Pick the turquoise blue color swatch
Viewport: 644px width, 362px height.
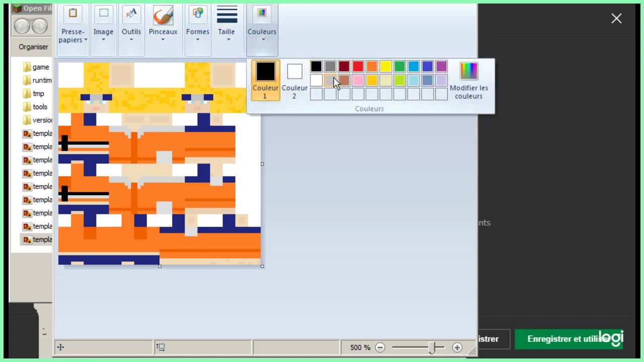[x=414, y=66]
